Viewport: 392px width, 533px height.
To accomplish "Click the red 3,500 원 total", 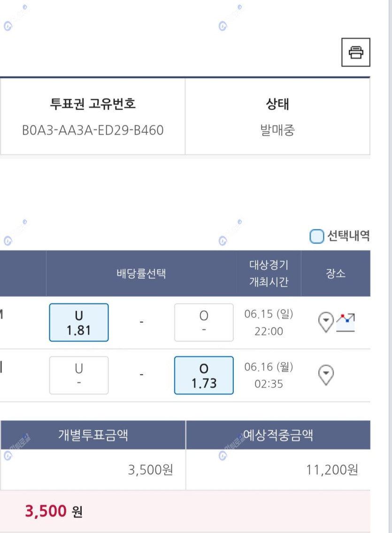I will pyautogui.click(x=54, y=511).
